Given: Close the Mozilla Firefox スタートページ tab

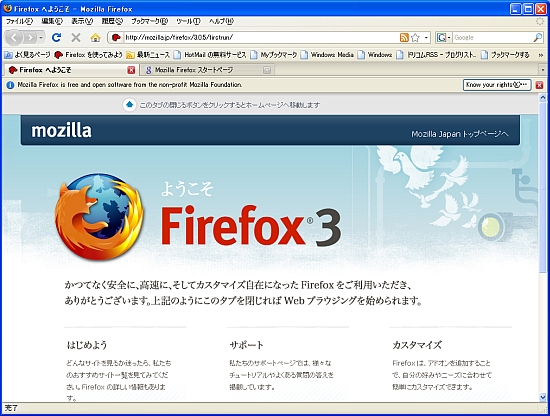Looking at the screenshot, I should coord(267,70).
